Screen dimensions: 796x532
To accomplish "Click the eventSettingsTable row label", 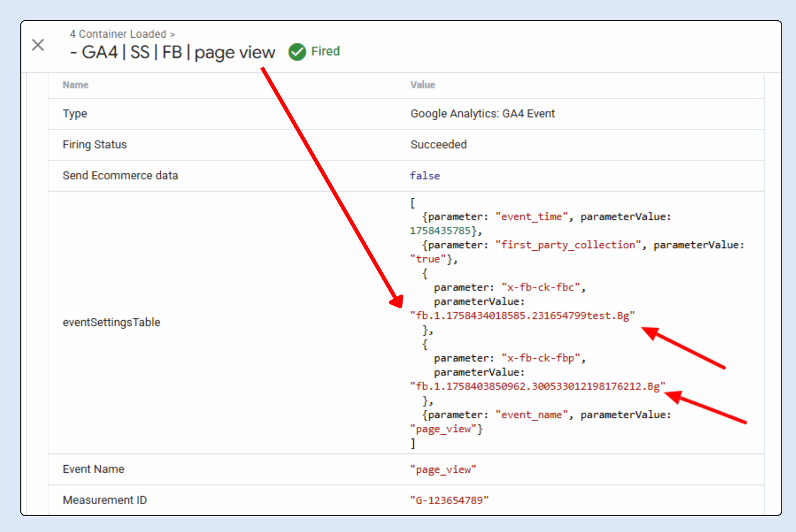I will coord(111,322).
